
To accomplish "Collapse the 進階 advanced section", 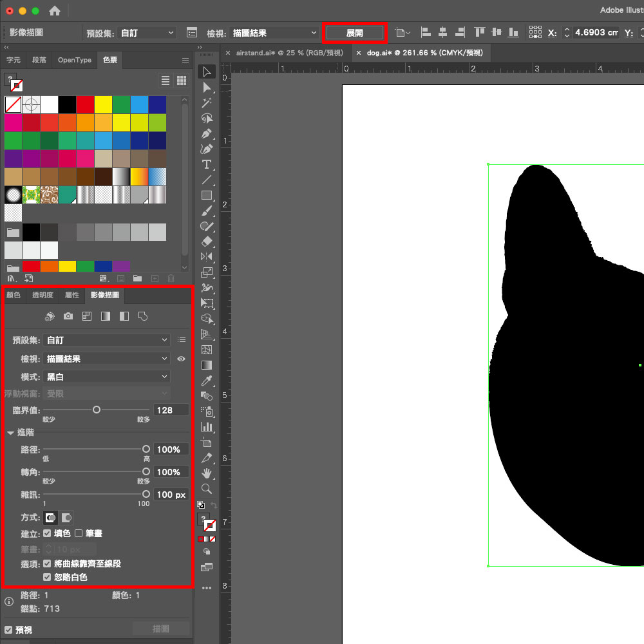I will [11, 432].
